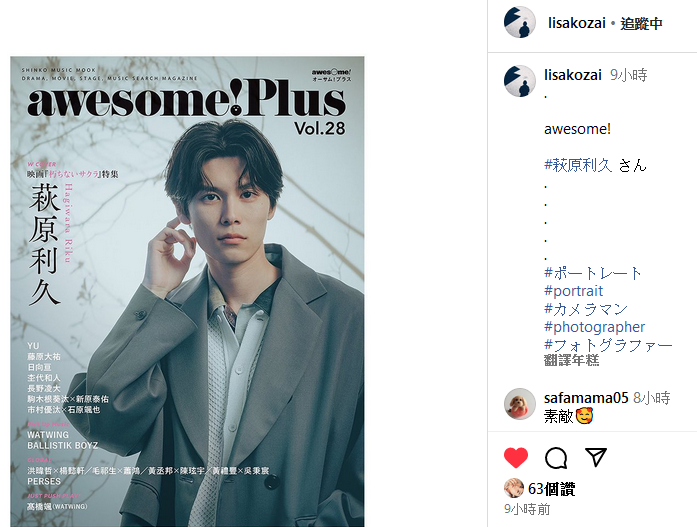Open lisakozai avatar beside the caption
This screenshot has width=697, height=527.
pyautogui.click(x=519, y=81)
